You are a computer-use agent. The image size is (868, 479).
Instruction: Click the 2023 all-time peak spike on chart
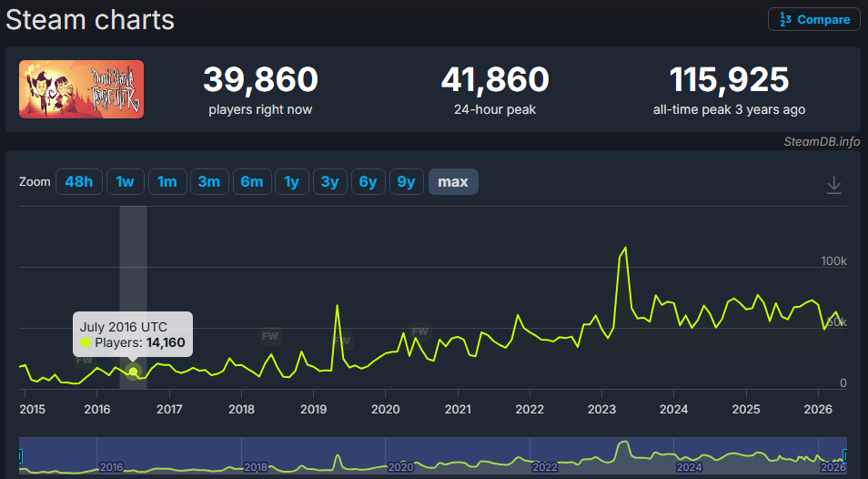(625, 248)
